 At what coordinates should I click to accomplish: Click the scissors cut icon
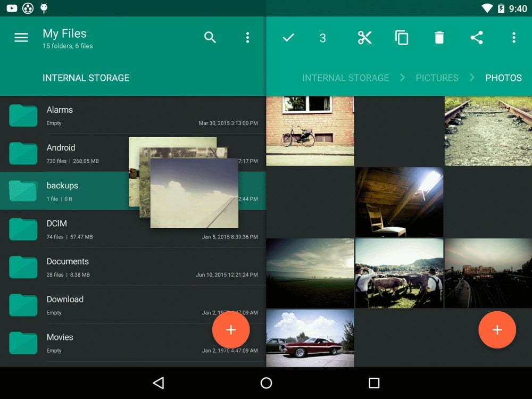click(x=364, y=38)
